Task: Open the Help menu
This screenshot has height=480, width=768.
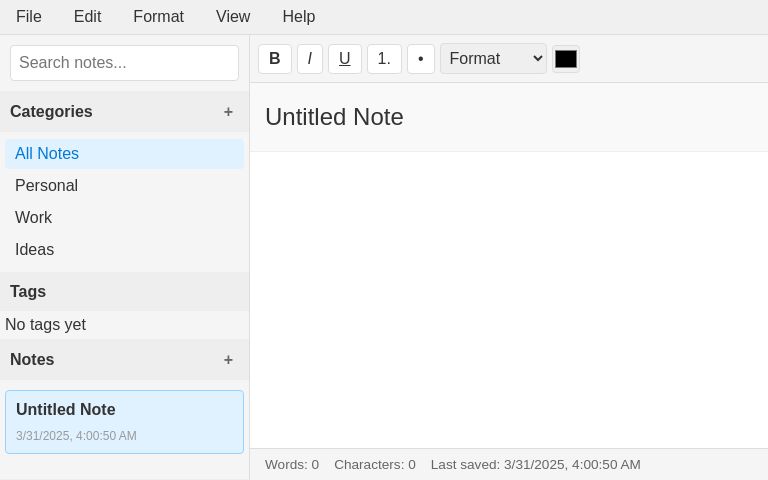Action: pos(298,17)
